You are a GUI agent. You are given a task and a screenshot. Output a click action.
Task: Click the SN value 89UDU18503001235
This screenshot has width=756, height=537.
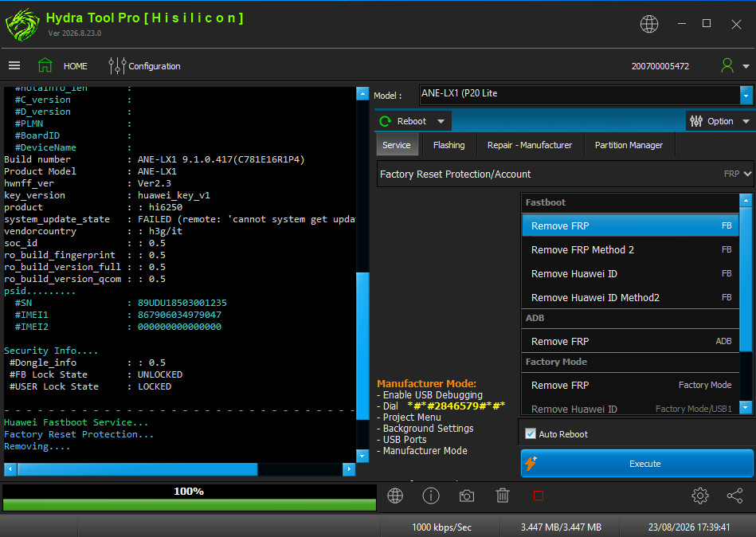(182, 303)
